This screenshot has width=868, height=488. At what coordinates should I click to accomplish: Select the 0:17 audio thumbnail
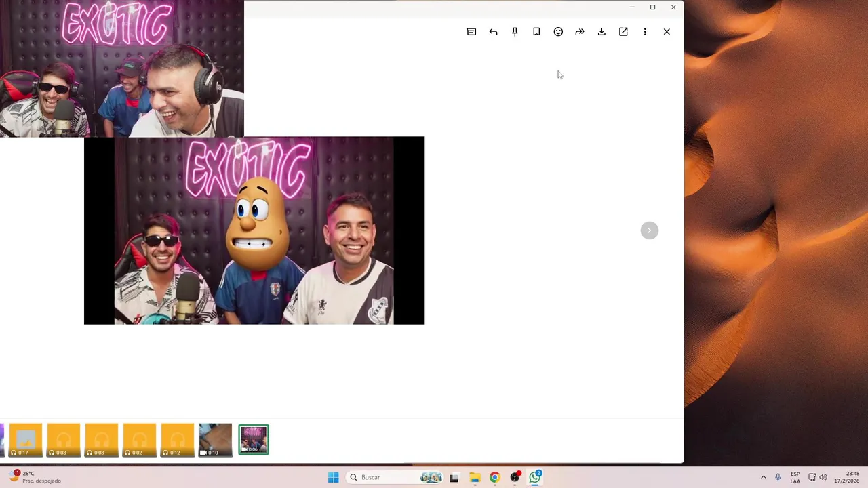25,440
